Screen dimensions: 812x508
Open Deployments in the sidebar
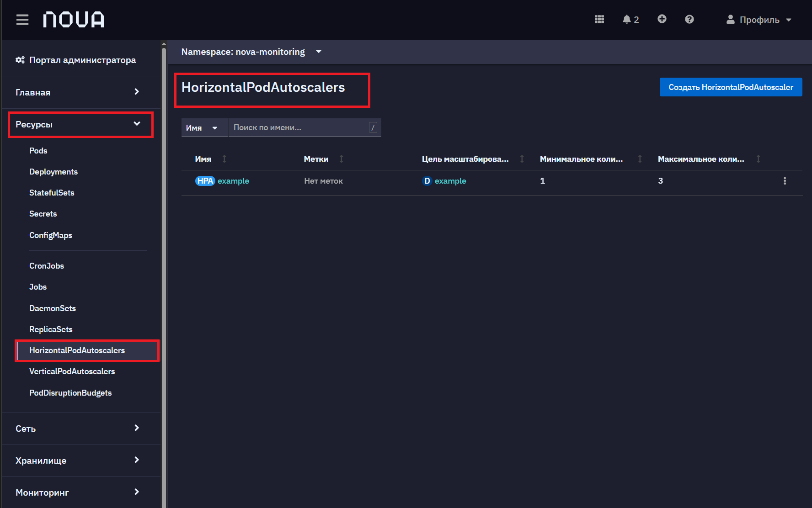(53, 172)
